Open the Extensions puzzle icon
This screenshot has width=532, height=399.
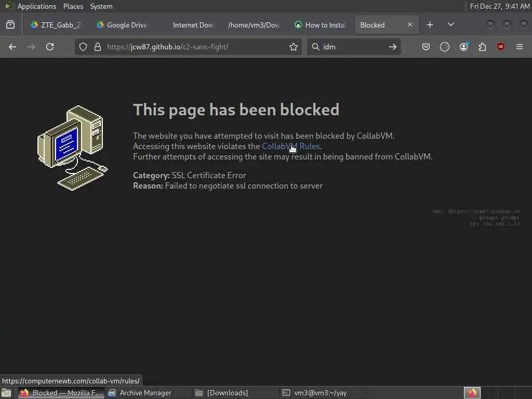click(x=482, y=47)
